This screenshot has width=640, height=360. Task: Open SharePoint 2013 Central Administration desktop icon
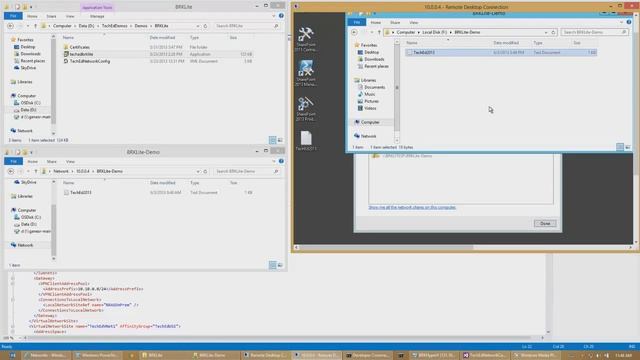point(306,39)
